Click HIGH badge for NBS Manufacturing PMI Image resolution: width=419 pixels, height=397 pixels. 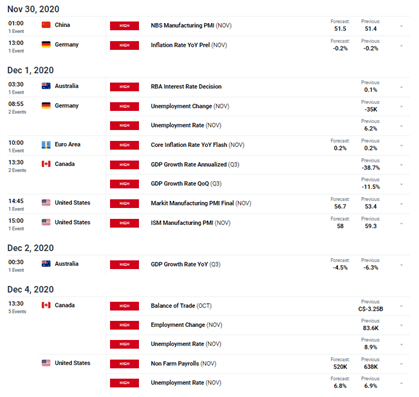124,26
